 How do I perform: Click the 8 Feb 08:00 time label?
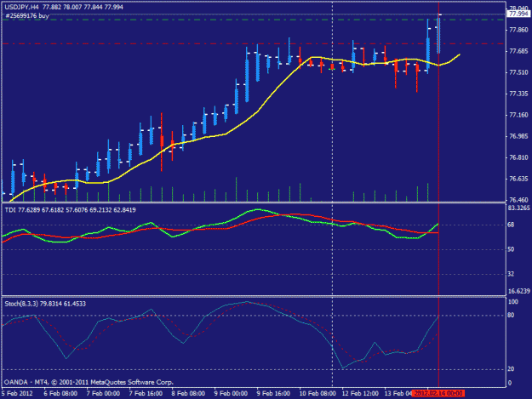tap(188, 394)
